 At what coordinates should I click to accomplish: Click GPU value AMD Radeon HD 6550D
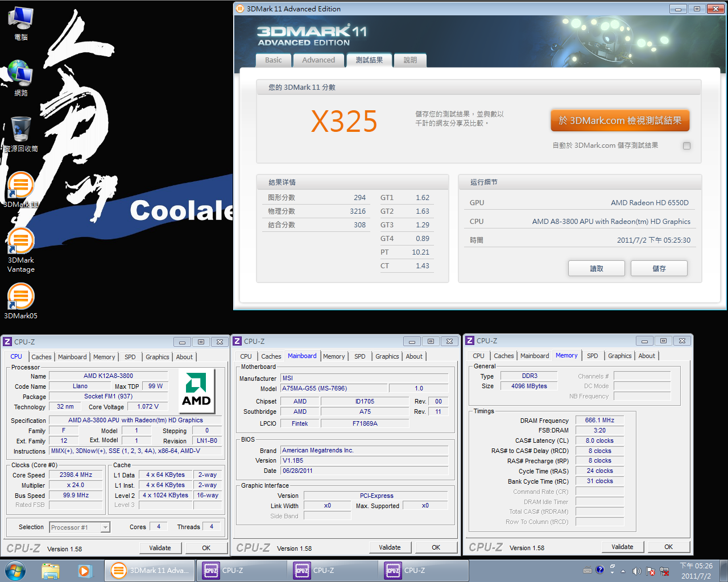pos(650,203)
